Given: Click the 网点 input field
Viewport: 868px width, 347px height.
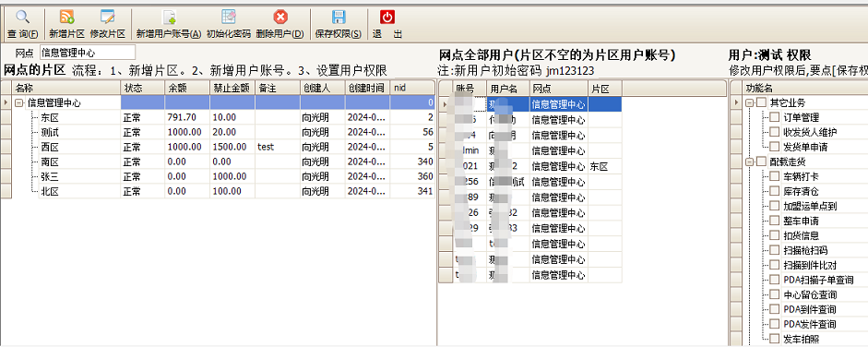Looking at the screenshot, I should 88,54.
